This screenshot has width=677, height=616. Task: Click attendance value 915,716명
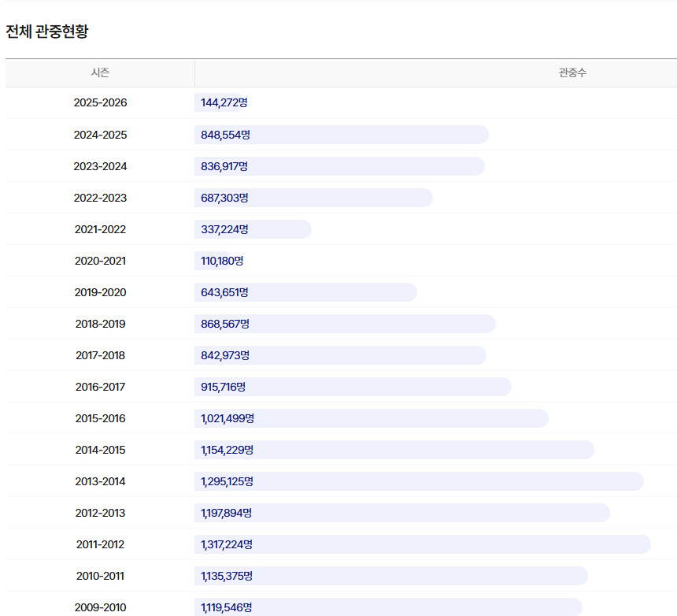coord(224,387)
